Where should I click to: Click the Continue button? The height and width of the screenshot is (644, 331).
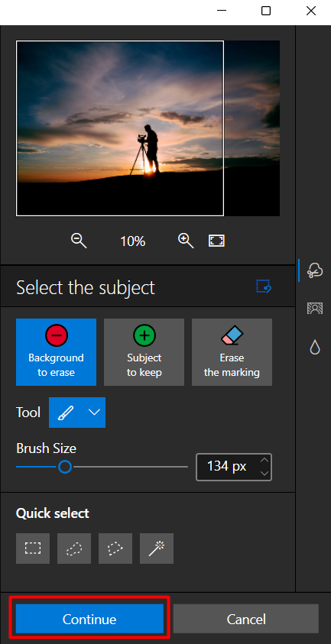tap(89, 619)
